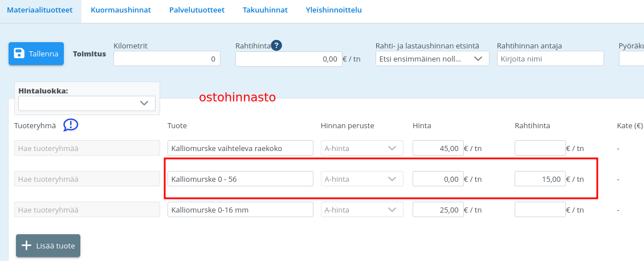The height and width of the screenshot is (261, 644).
Task: Open Hinnan peruste dropdown for Kalliomurske 0 - 56
Action: 362,179
